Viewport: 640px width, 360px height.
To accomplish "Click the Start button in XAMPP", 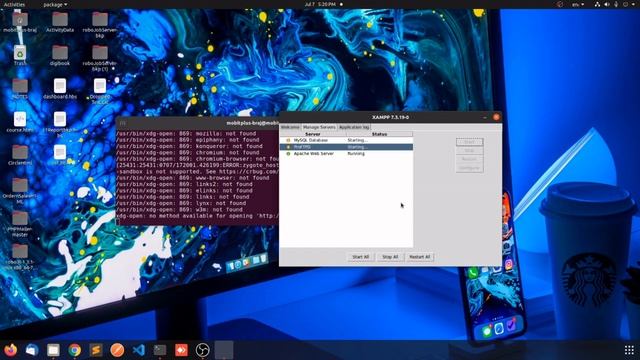I will [469, 142].
